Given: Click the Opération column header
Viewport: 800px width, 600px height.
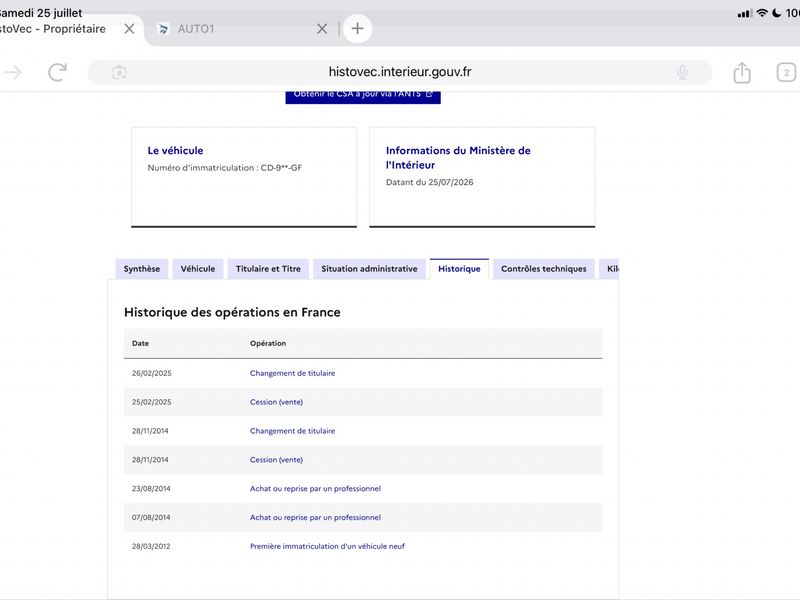Looking at the screenshot, I should pyautogui.click(x=268, y=343).
